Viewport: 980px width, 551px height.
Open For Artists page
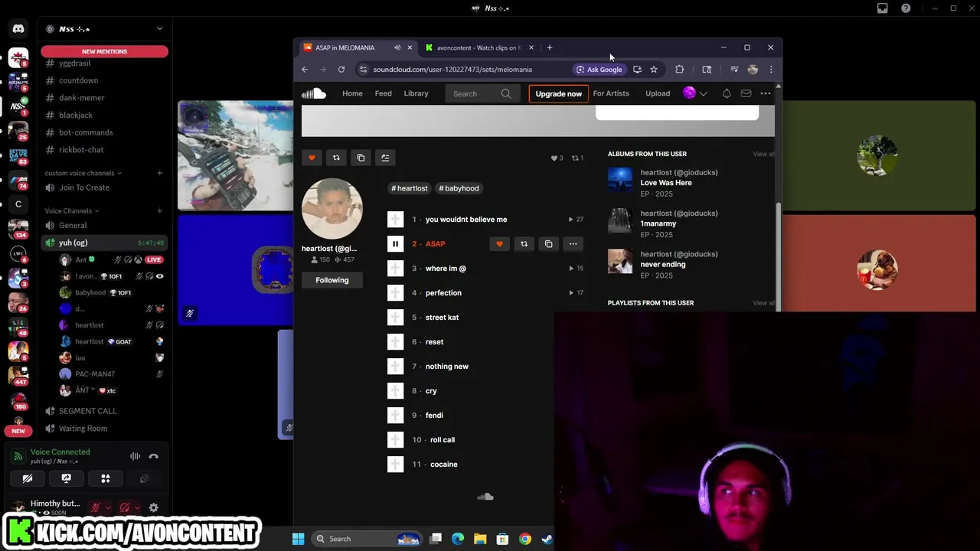pos(611,93)
